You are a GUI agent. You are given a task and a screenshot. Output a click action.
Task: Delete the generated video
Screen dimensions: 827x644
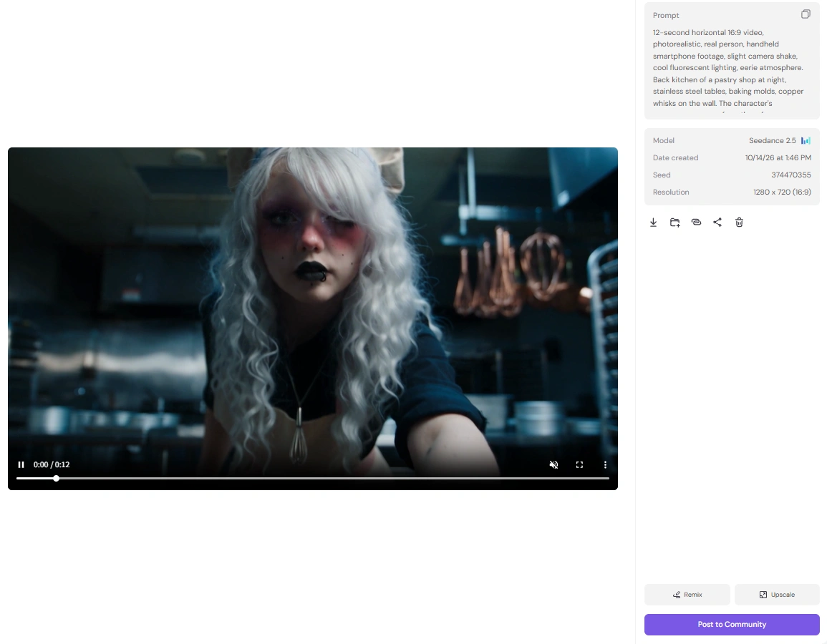(739, 223)
